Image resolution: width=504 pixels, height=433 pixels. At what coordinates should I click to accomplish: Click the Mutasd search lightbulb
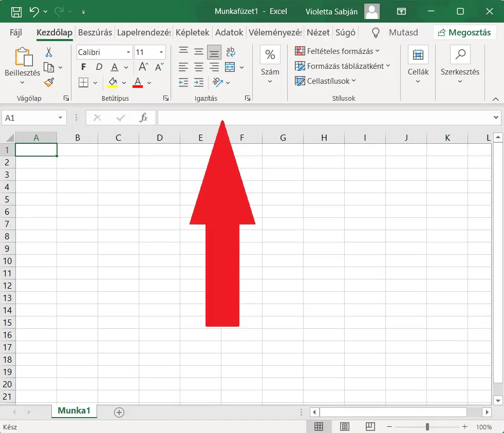(x=376, y=32)
